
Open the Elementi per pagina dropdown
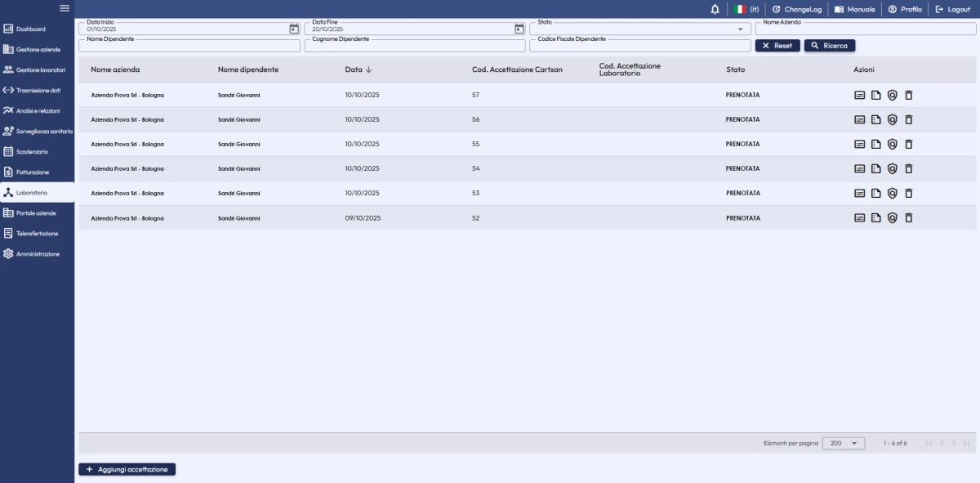point(844,443)
